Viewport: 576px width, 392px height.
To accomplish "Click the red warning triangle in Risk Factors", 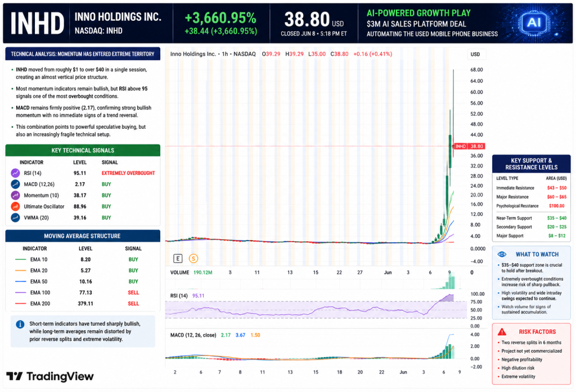I will tap(502, 332).
